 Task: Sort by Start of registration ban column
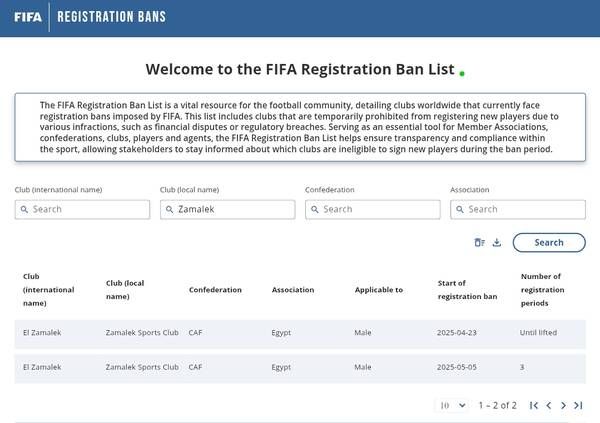(467, 289)
